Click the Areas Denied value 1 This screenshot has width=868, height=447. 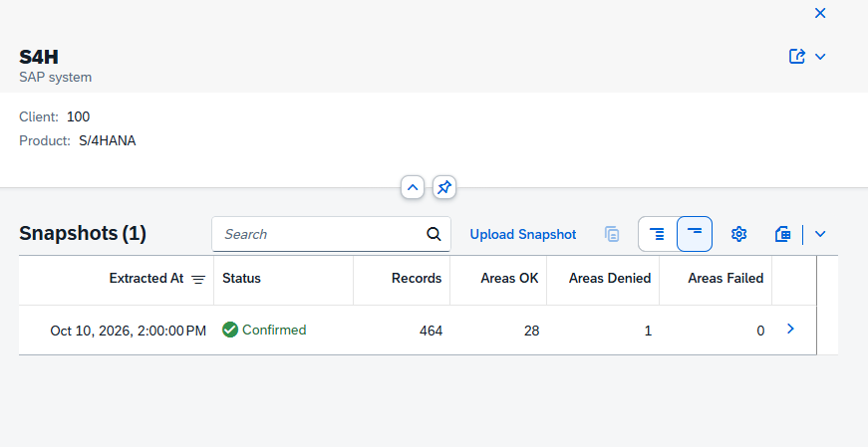tap(648, 331)
